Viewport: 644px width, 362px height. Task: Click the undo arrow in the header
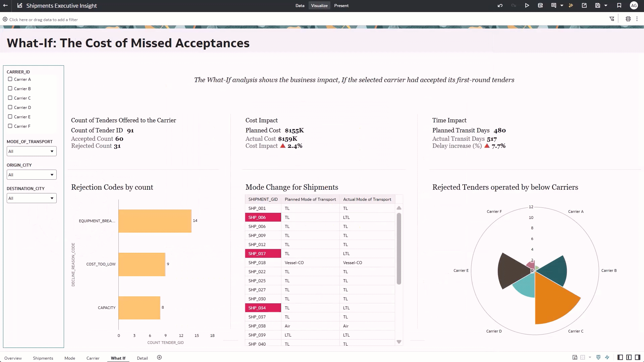coord(500,6)
